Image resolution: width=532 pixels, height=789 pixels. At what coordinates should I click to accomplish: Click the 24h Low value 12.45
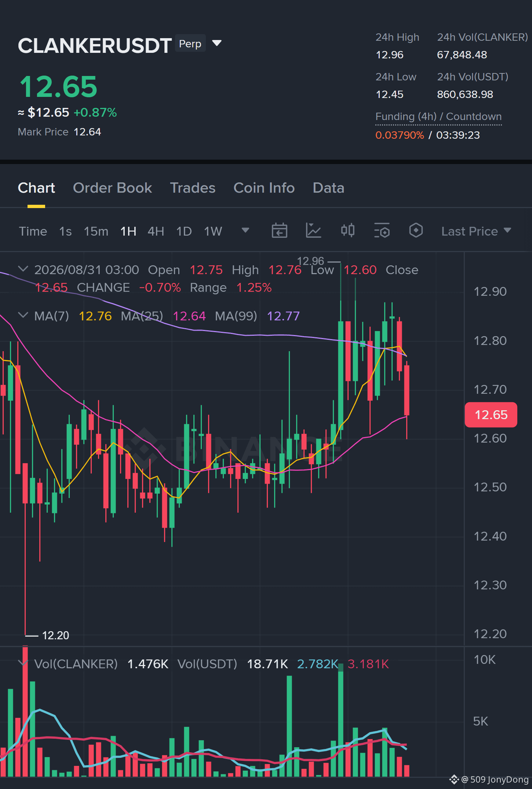(389, 95)
